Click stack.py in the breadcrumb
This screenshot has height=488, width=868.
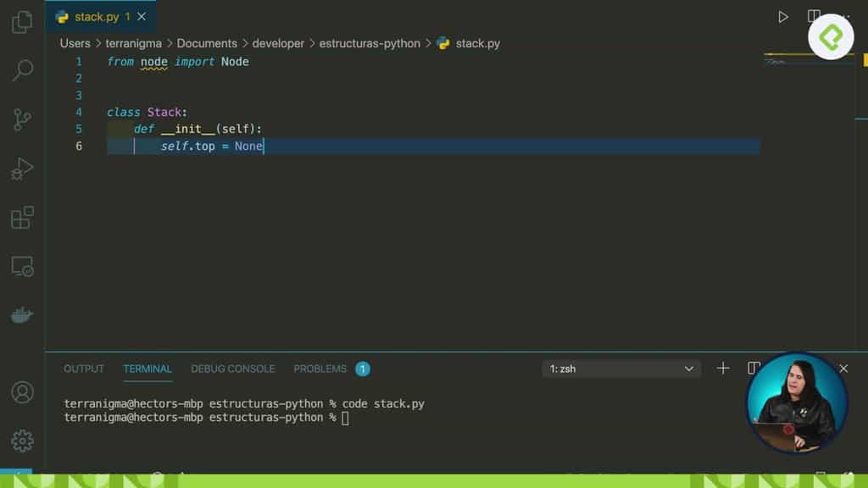pyautogui.click(x=478, y=43)
